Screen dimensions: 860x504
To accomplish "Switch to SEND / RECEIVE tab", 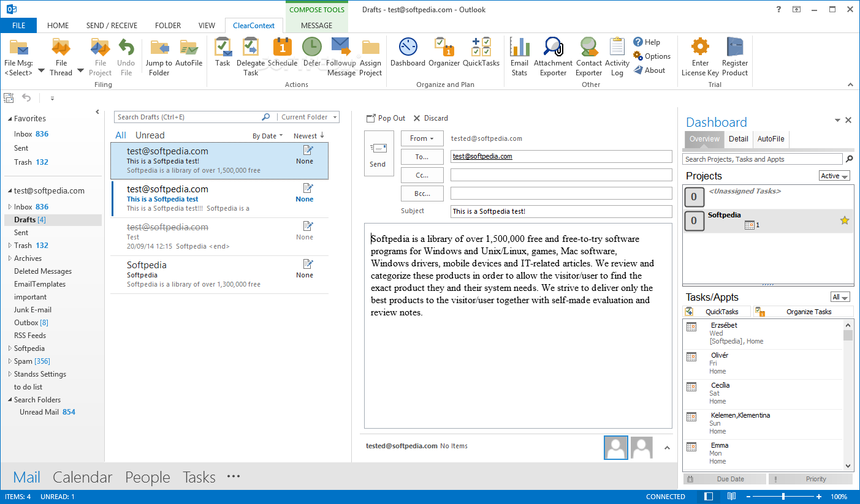I will (112, 26).
